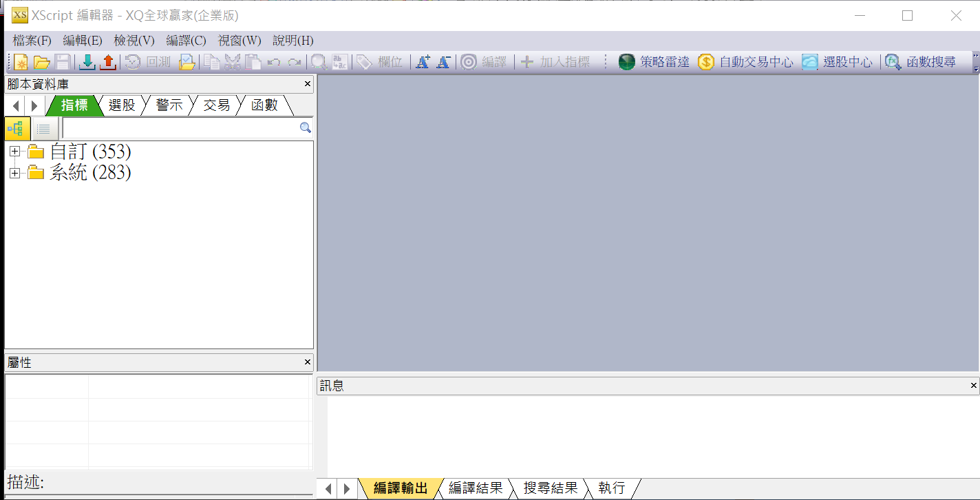Click the 欄位 field tag button
Viewport: 980px width, 500px height.
pyautogui.click(x=380, y=62)
